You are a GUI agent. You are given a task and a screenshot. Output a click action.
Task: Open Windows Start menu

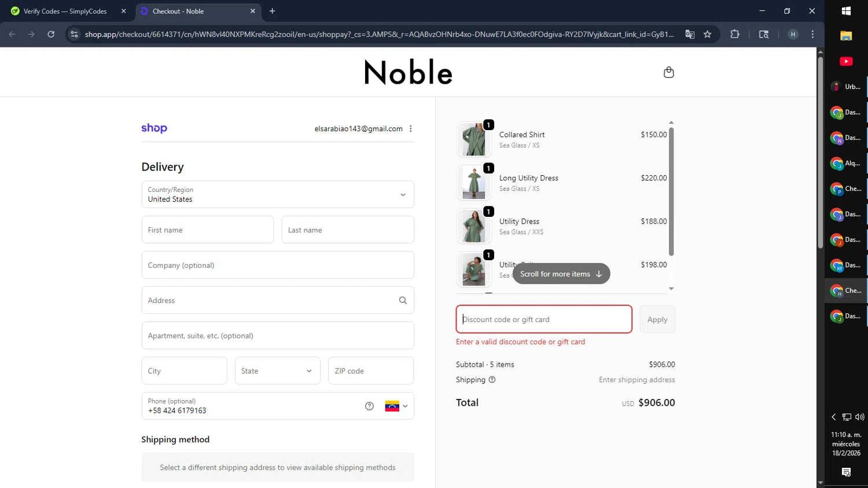[846, 11]
